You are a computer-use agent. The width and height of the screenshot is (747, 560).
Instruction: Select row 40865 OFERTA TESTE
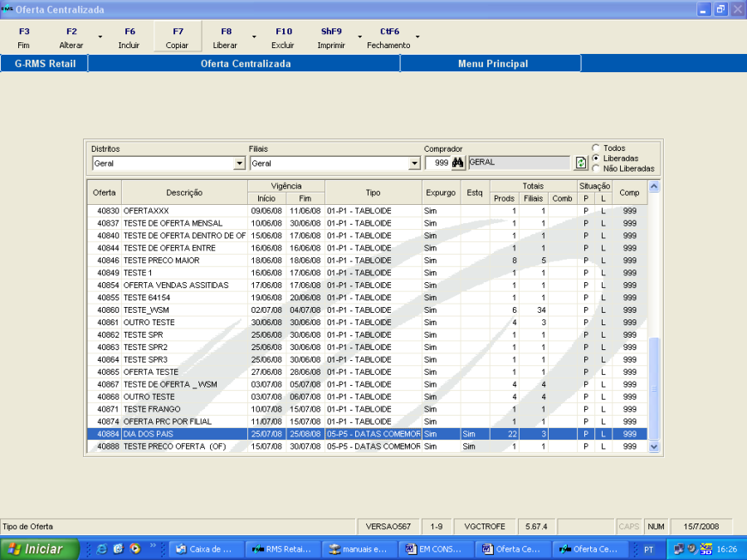(x=368, y=372)
